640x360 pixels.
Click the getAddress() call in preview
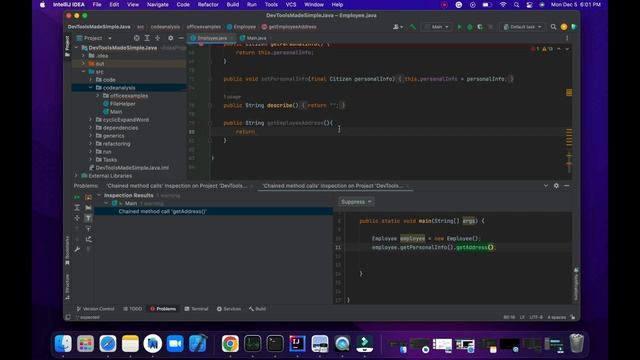[x=475, y=247]
